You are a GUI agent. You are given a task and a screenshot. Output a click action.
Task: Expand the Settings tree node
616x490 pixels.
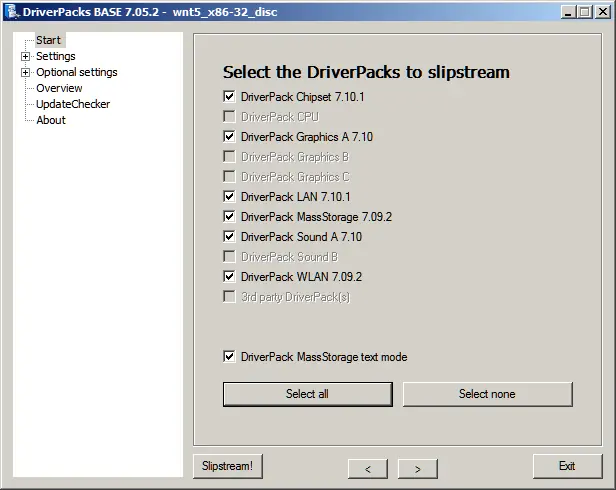pyautogui.click(x=26, y=57)
